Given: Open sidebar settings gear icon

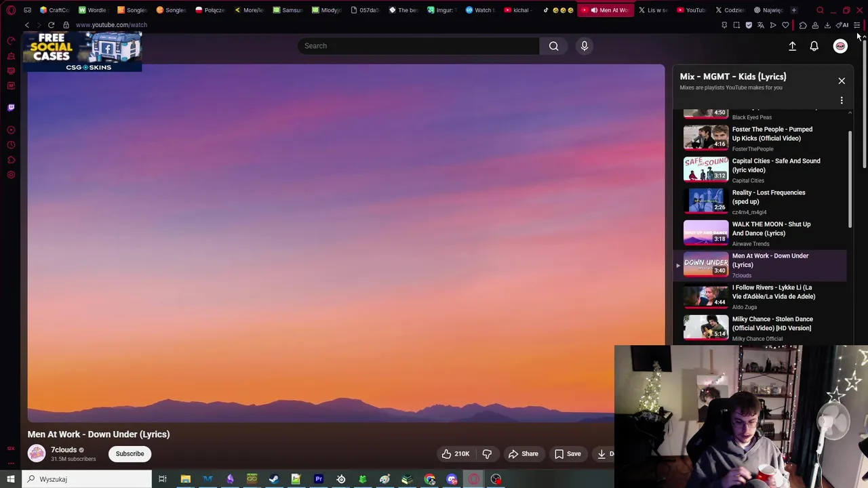Looking at the screenshot, I should 11,175.
